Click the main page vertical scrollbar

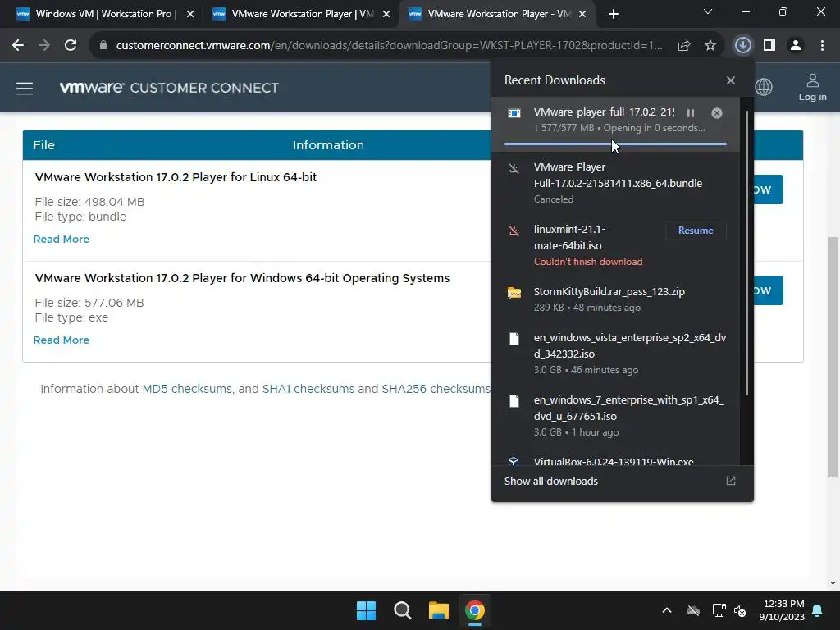833,356
